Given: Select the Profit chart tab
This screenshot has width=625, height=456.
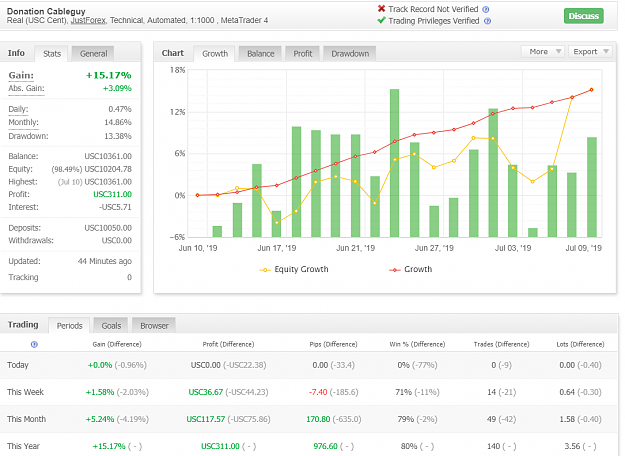Looking at the screenshot, I should 303,54.
